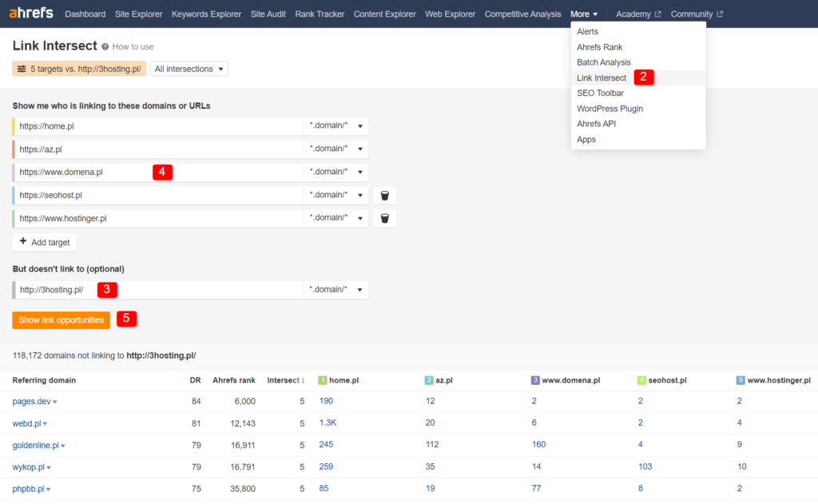Click the 5 targets vs. 3hosting.pl filter
The height and width of the screenshot is (504, 818).
(79, 69)
